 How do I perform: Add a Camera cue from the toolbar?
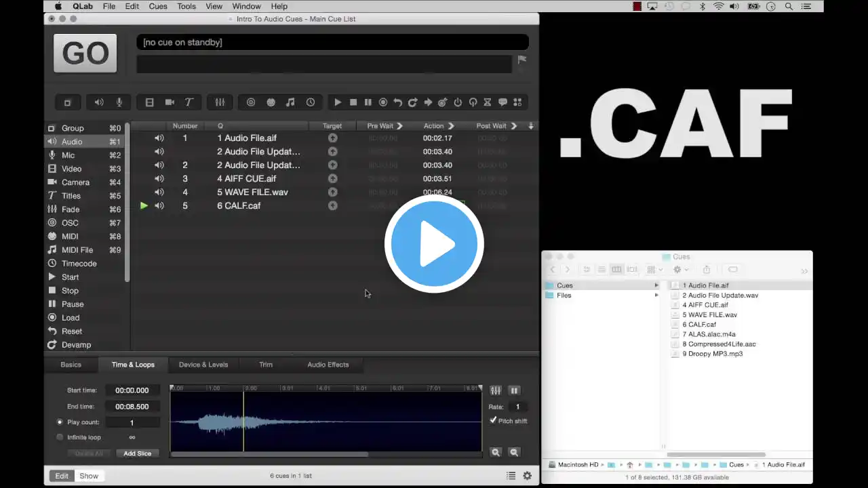click(170, 102)
